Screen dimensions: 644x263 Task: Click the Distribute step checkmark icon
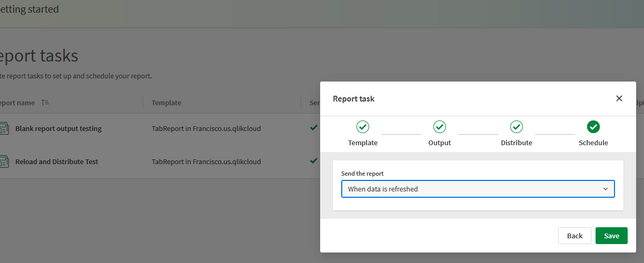(517, 127)
